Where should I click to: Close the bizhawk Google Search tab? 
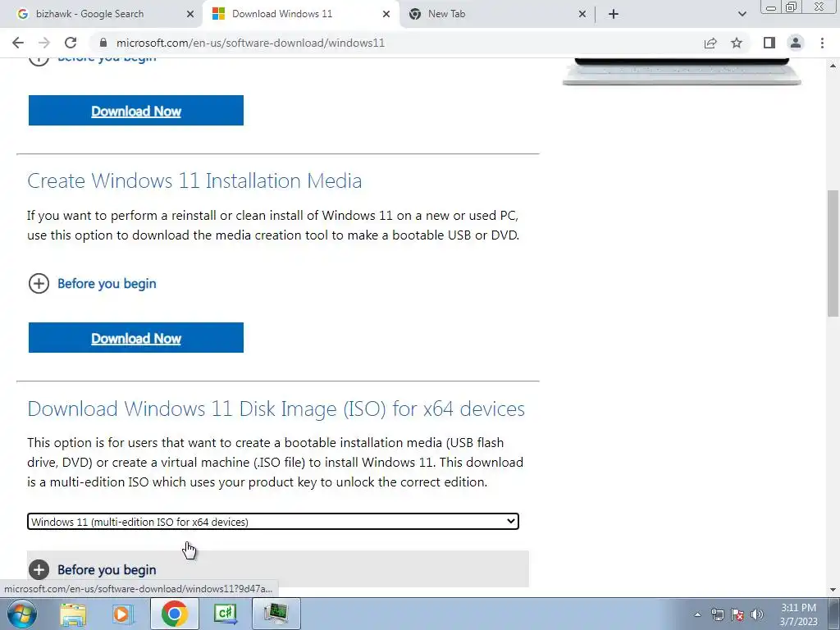190,15
